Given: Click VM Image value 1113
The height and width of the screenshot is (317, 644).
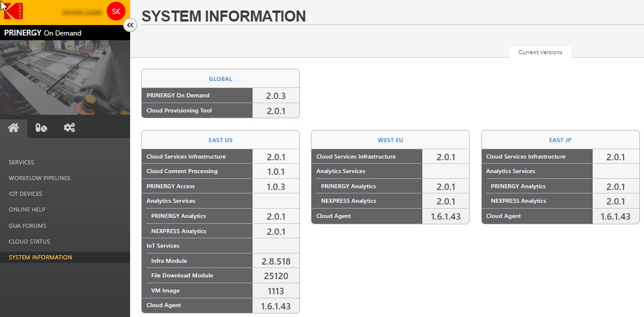Looking at the screenshot, I should pyautogui.click(x=275, y=291).
